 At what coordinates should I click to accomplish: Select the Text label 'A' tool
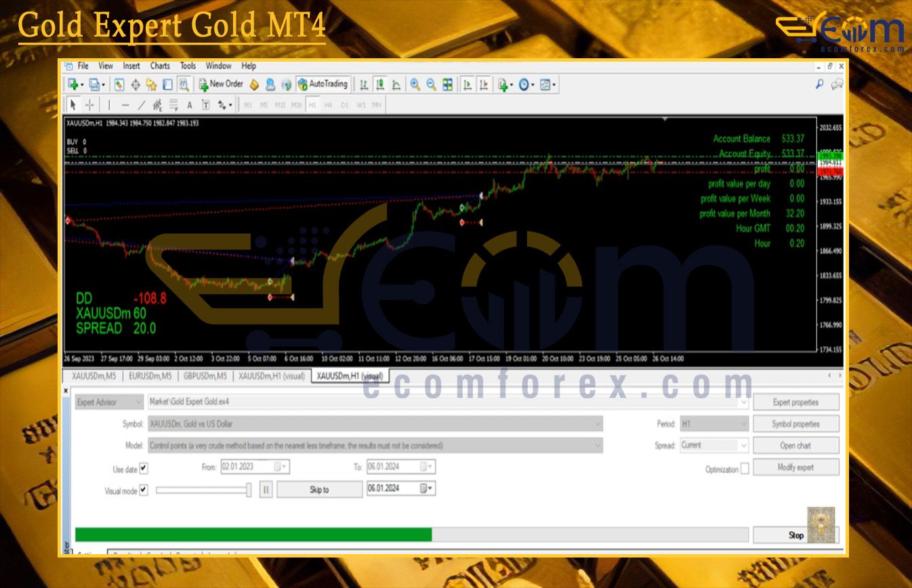[189, 105]
